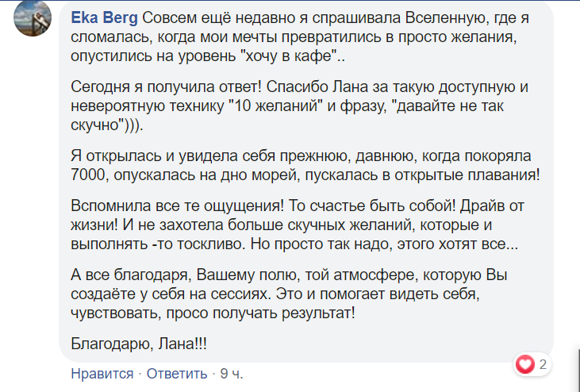580x392 pixels.
Task: Click the dark scrollbar at the right edge
Action: pos(578,370)
